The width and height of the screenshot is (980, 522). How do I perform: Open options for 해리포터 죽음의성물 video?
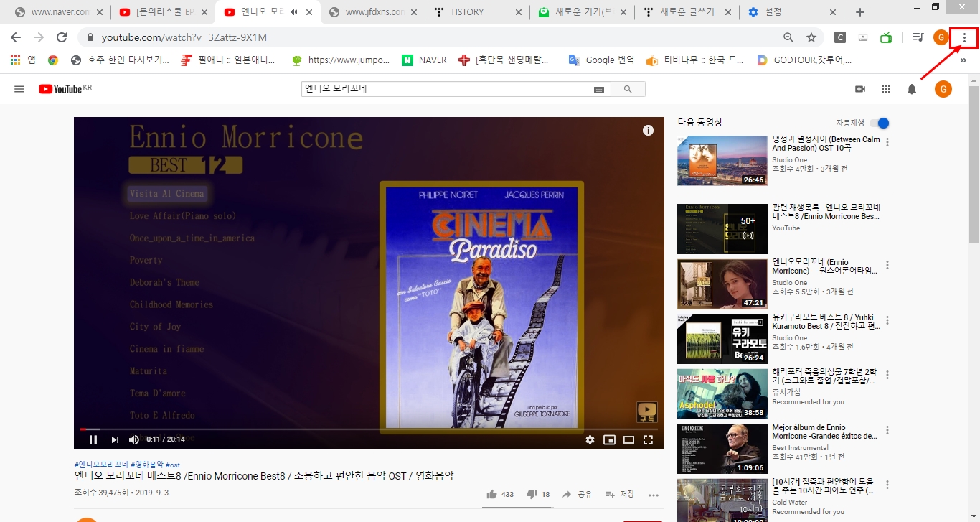pos(887,375)
